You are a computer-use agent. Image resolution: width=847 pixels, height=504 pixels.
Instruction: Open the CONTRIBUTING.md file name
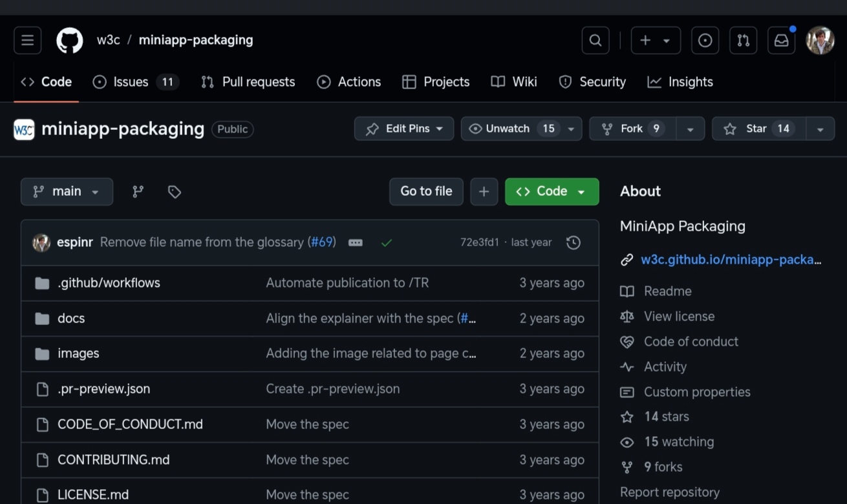click(x=114, y=460)
